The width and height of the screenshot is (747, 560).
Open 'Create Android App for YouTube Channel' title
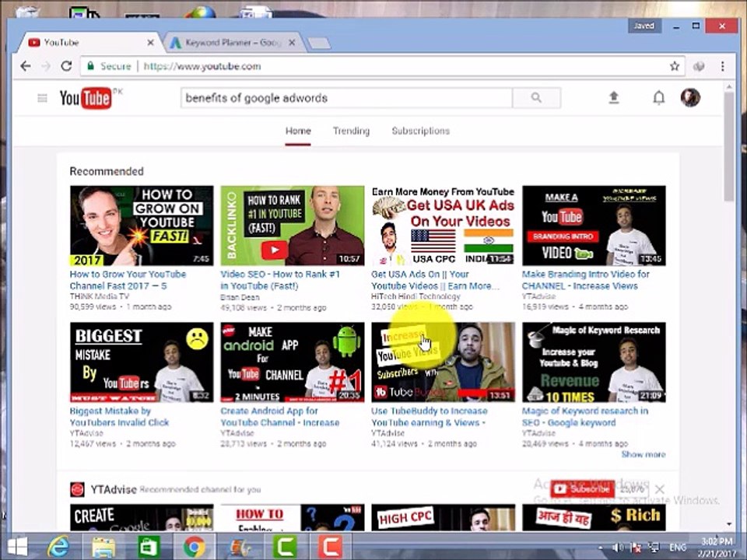(279, 417)
